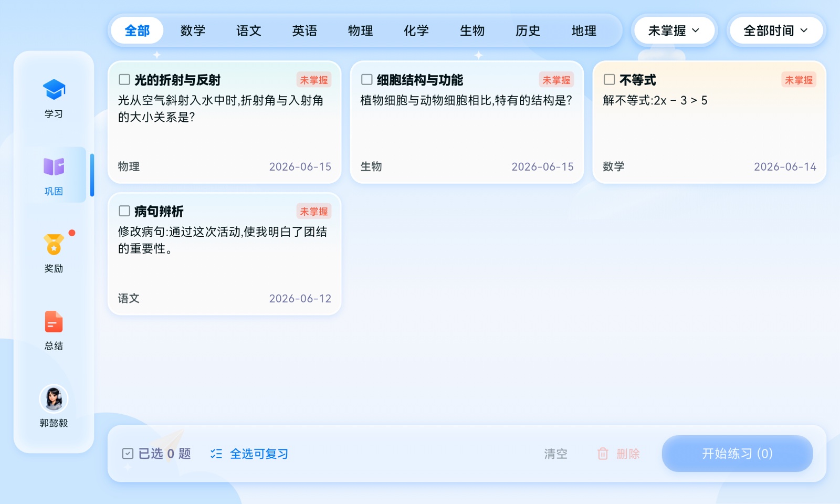Switch to the 地理 tab
The width and height of the screenshot is (840, 504).
click(584, 31)
